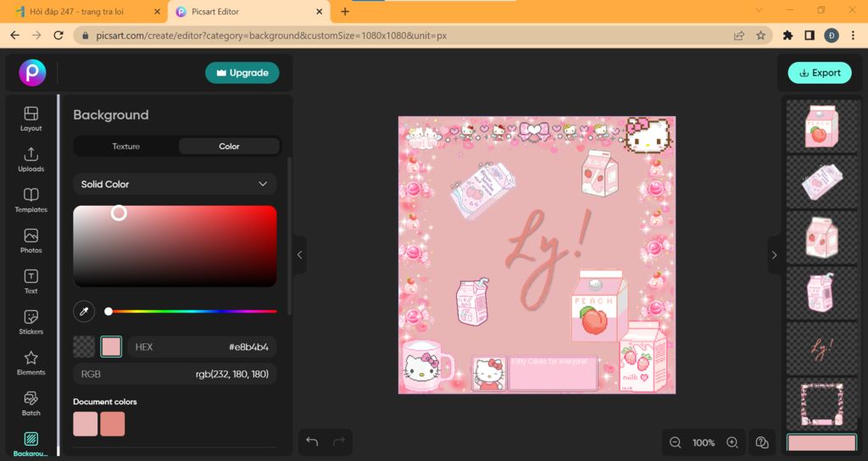Viewport: 868px width, 461px height.
Task: Pick the light pink document color
Action: pyautogui.click(x=86, y=424)
